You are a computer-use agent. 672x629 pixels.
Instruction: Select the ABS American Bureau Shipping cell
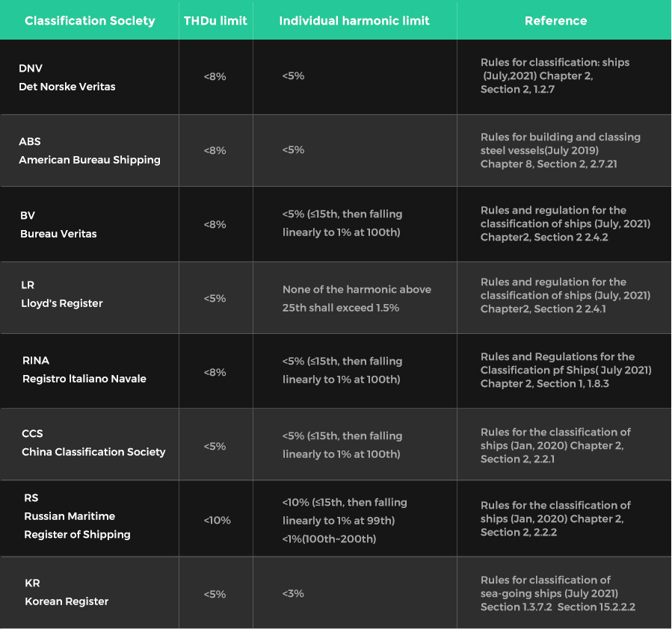(x=90, y=150)
